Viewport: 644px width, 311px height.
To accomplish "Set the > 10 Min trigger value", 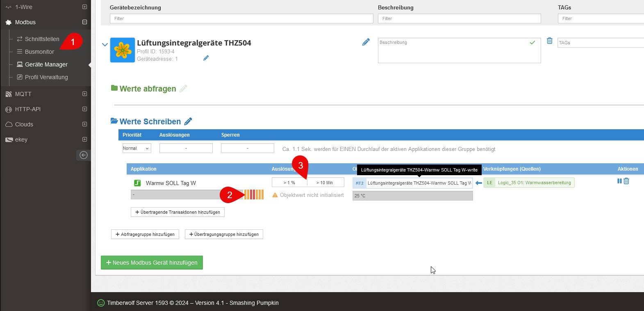I will 325,183.
